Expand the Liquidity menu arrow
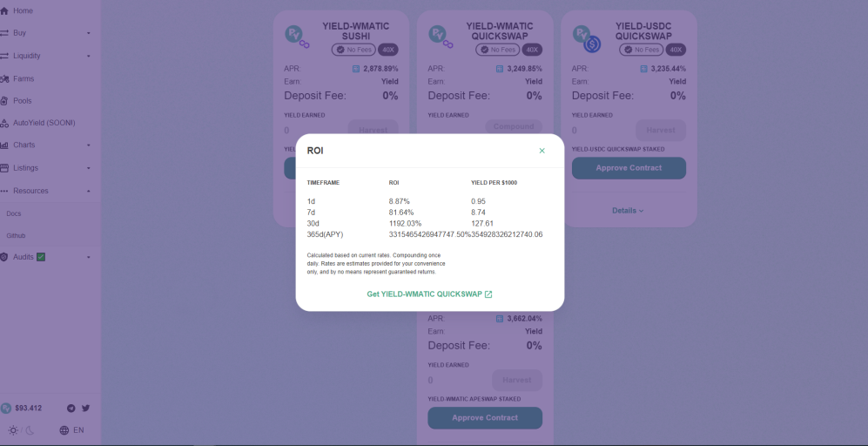This screenshot has height=446, width=868. point(89,56)
